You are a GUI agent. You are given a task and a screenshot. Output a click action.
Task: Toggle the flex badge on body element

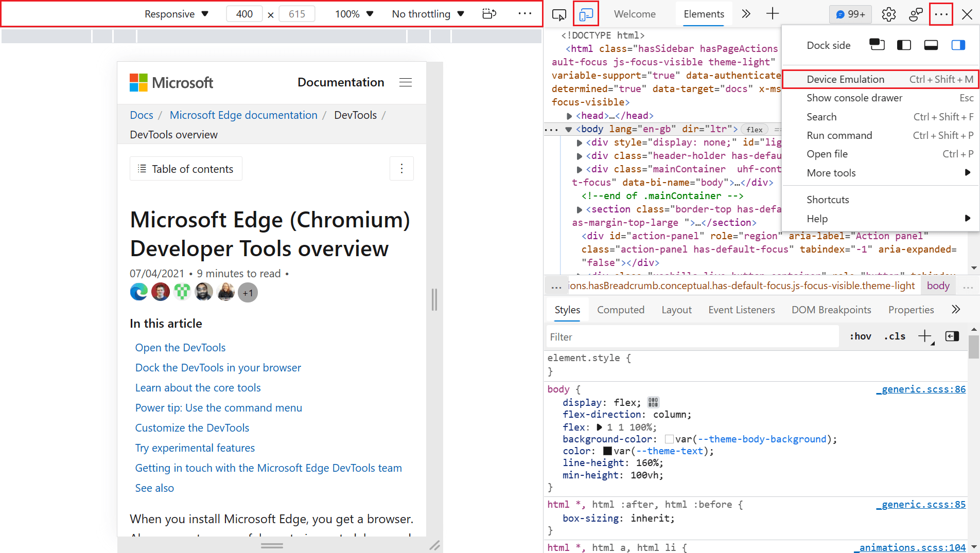tap(755, 129)
